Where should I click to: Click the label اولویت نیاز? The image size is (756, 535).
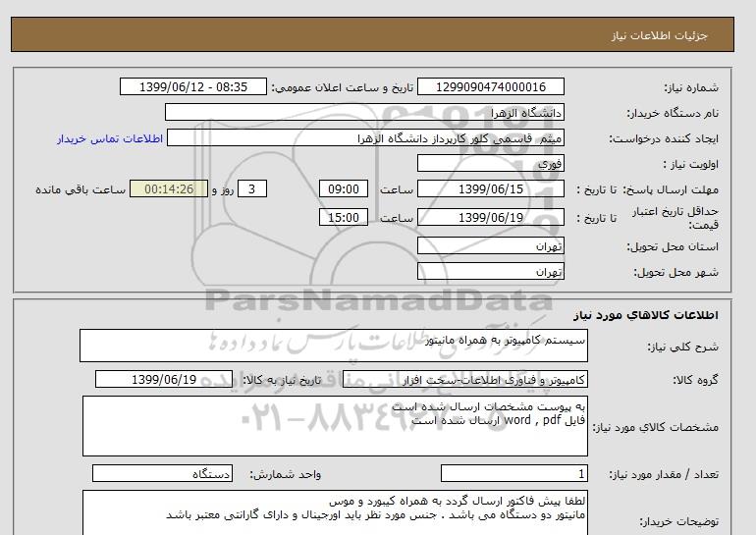[691, 164]
